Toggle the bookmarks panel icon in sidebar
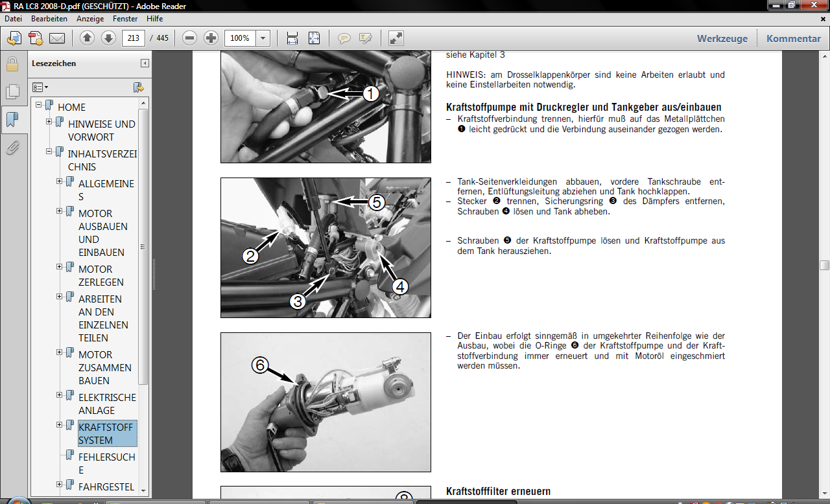The image size is (830, 504). pyautogui.click(x=12, y=120)
